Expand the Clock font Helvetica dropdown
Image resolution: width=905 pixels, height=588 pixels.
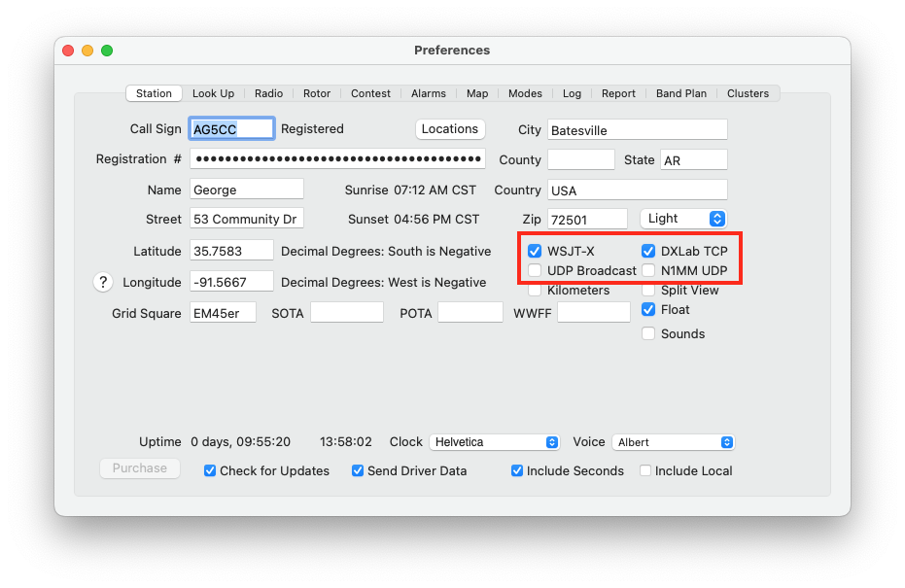[x=495, y=442]
